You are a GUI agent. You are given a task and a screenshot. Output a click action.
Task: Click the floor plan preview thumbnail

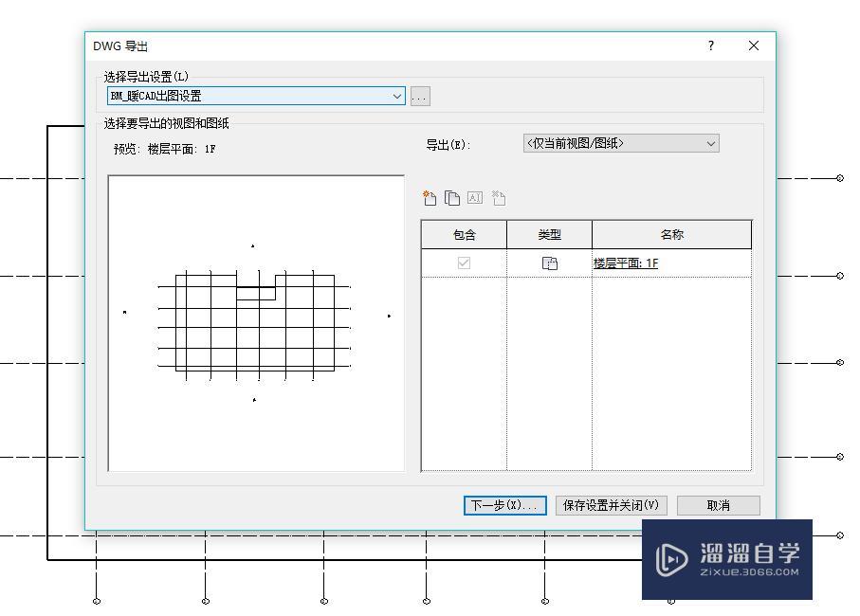pos(256,323)
